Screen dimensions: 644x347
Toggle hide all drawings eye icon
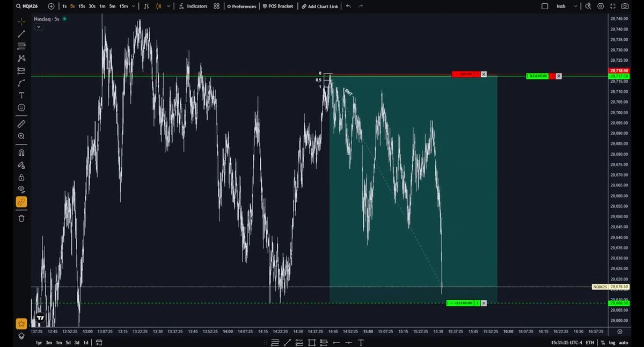21,189
